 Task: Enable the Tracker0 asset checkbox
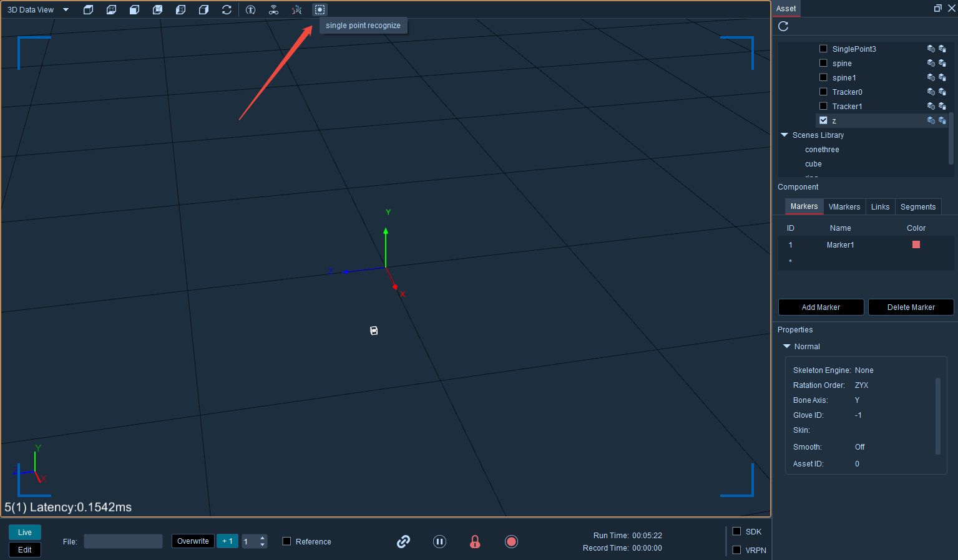[x=823, y=92]
